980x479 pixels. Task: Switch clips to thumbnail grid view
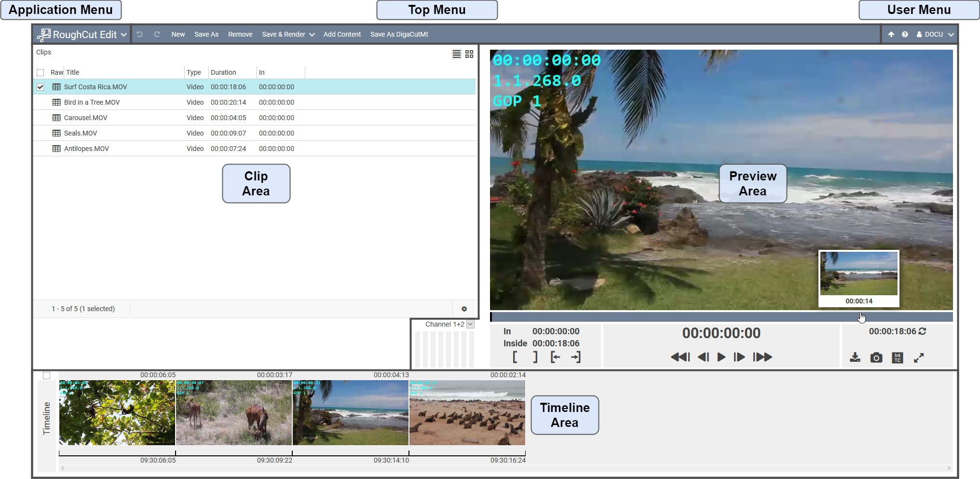click(469, 54)
